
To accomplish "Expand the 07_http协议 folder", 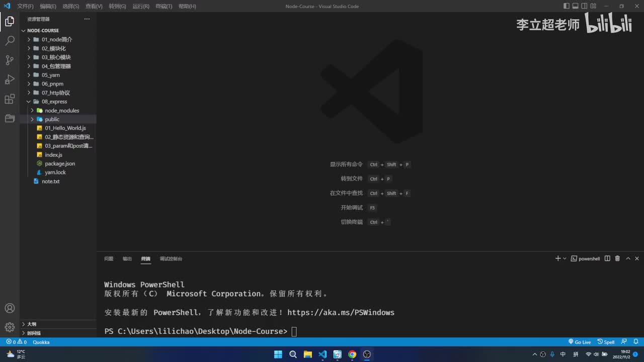I will (x=58, y=93).
